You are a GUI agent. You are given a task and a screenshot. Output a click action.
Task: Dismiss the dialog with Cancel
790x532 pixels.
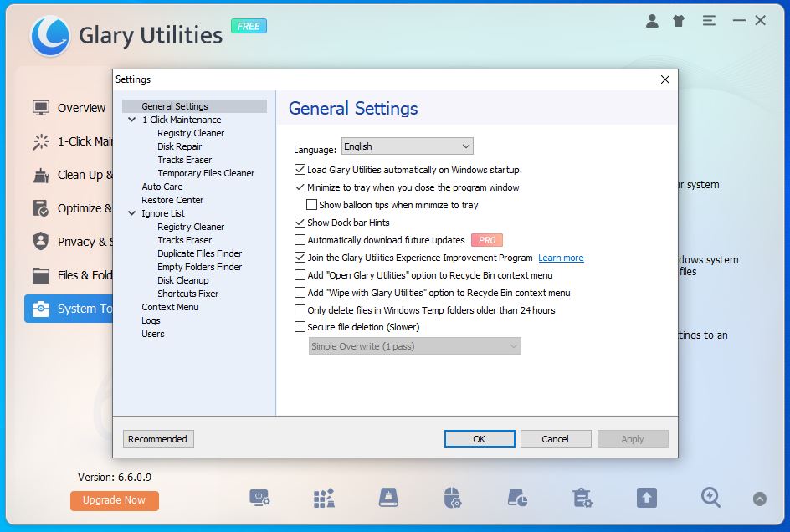(555, 439)
